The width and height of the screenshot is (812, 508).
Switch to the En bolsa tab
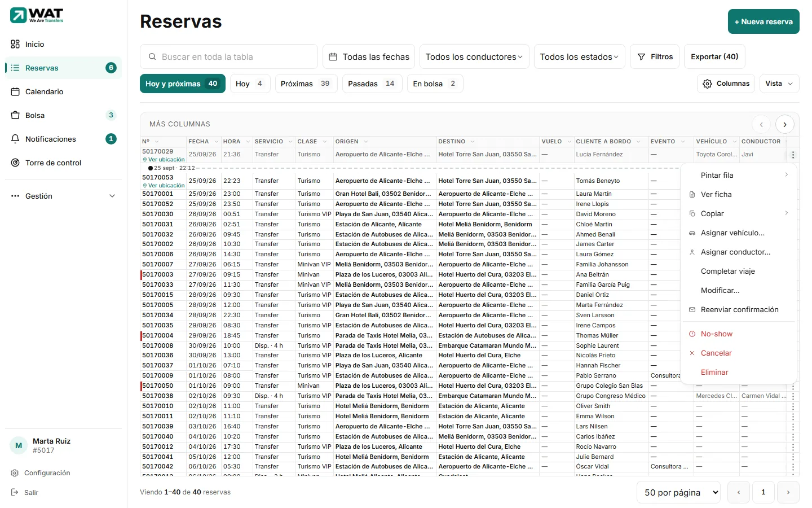point(435,84)
